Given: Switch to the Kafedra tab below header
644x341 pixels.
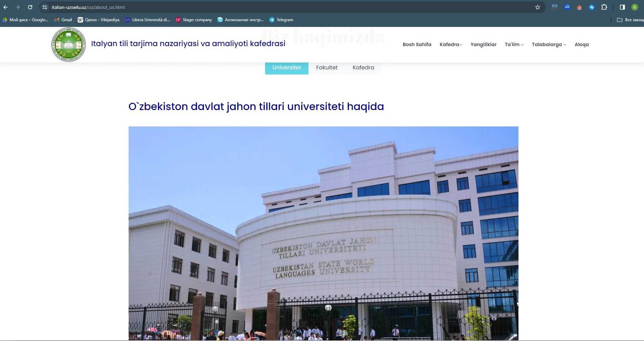Looking at the screenshot, I should pos(363,68).
